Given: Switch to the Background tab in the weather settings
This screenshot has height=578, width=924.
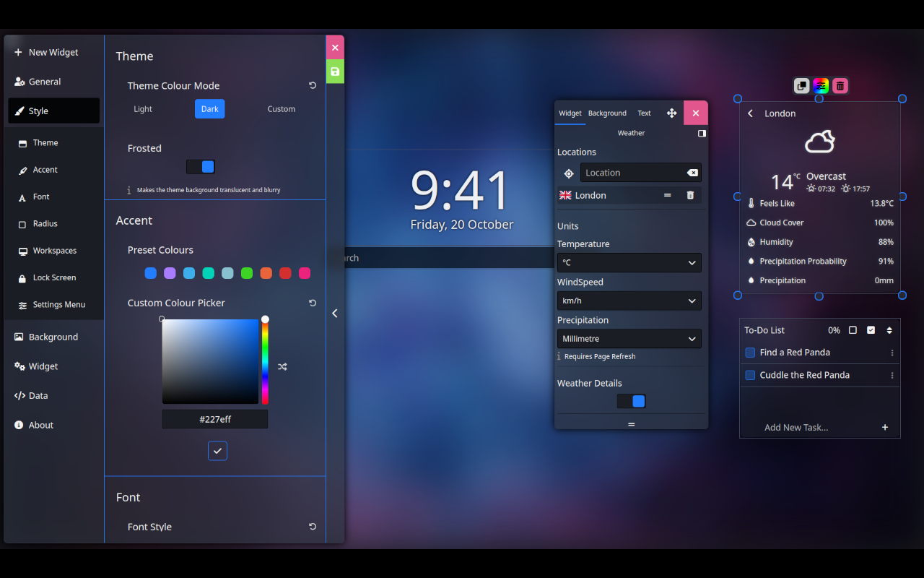Looking at the screenshot, I should pyautogui.click(x=607, y=113).
